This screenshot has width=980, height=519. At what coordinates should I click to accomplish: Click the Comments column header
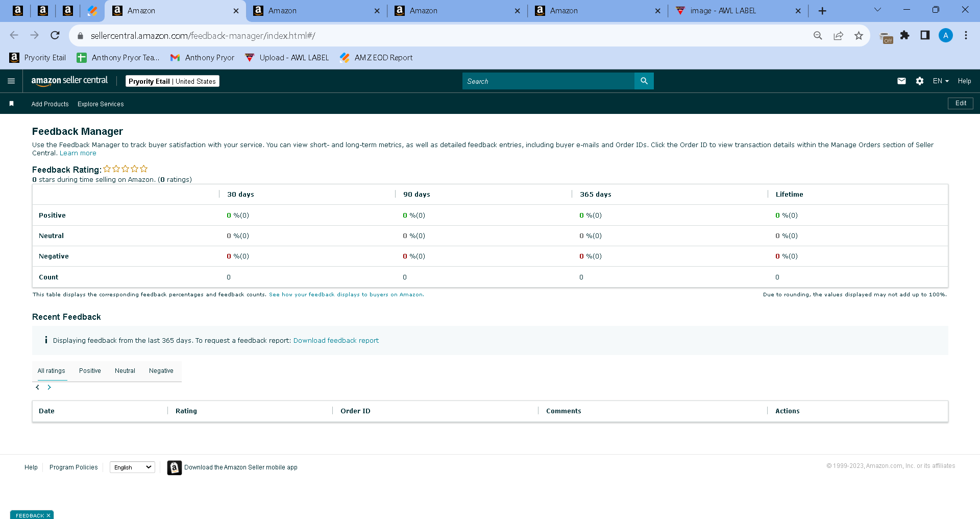pyautogui.click(x=563, y=411)
